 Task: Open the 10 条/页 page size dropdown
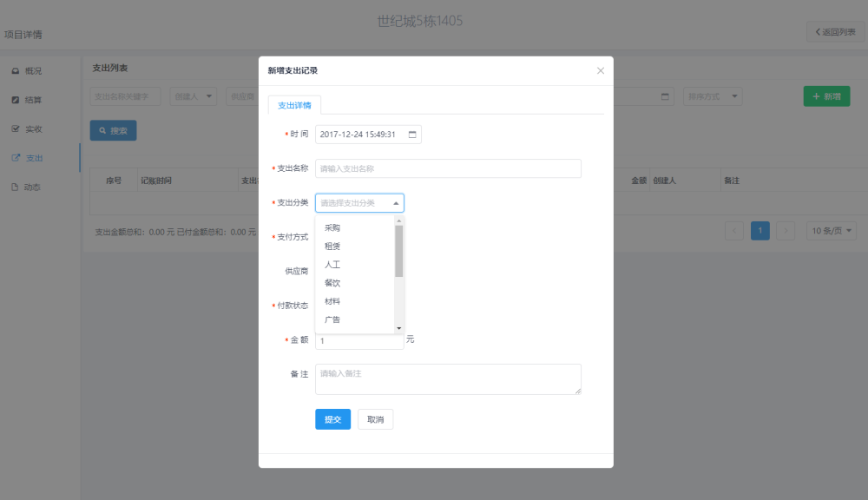pyautogui.click(x=832, y=231)
